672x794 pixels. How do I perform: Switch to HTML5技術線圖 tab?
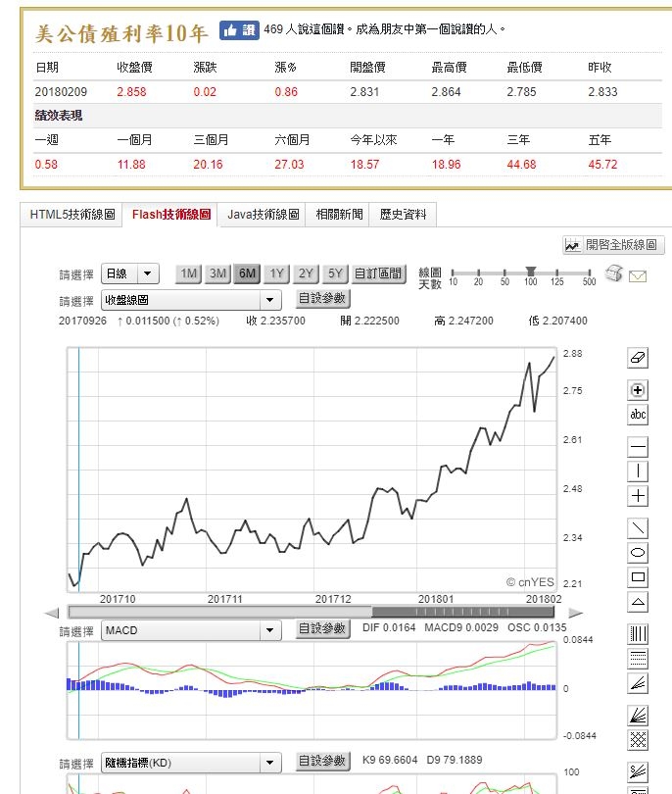[x=72, y=215]
